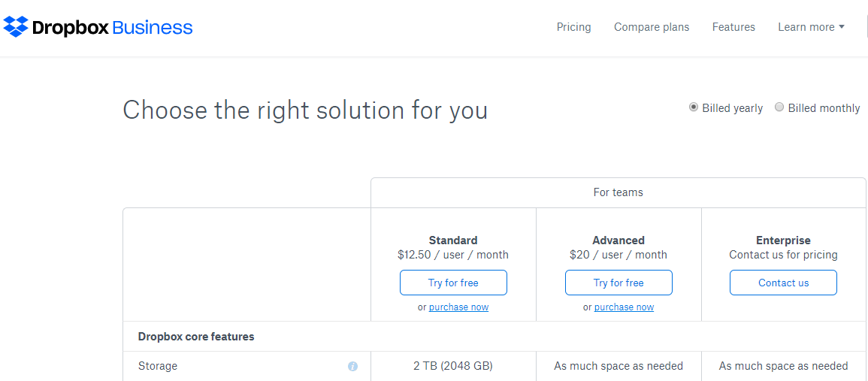Expand the Learn more dropdown
The width and height of the screenshot is (868, 381).
(811, 27)
